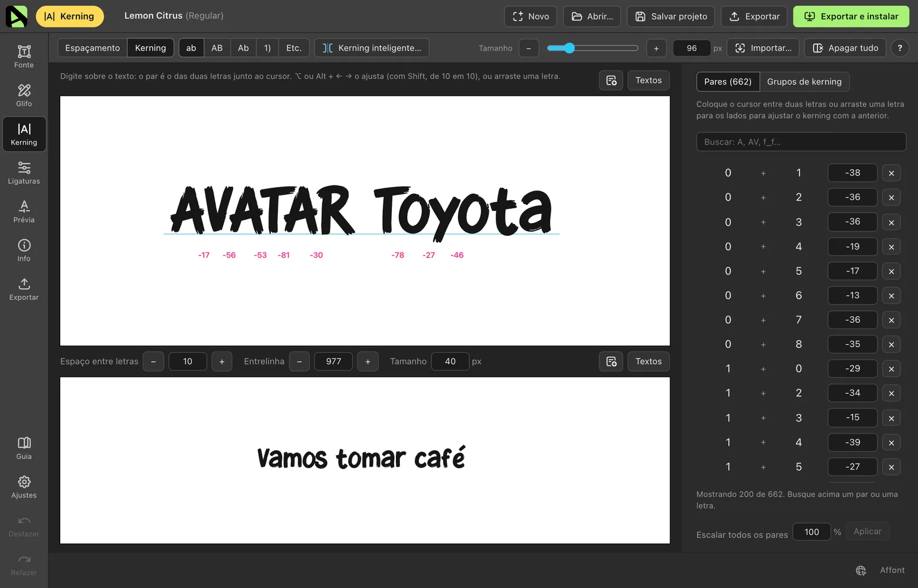Decrease Entrelinha with the minus button
The width and height of the screenshot is (918, 588).
299,361
